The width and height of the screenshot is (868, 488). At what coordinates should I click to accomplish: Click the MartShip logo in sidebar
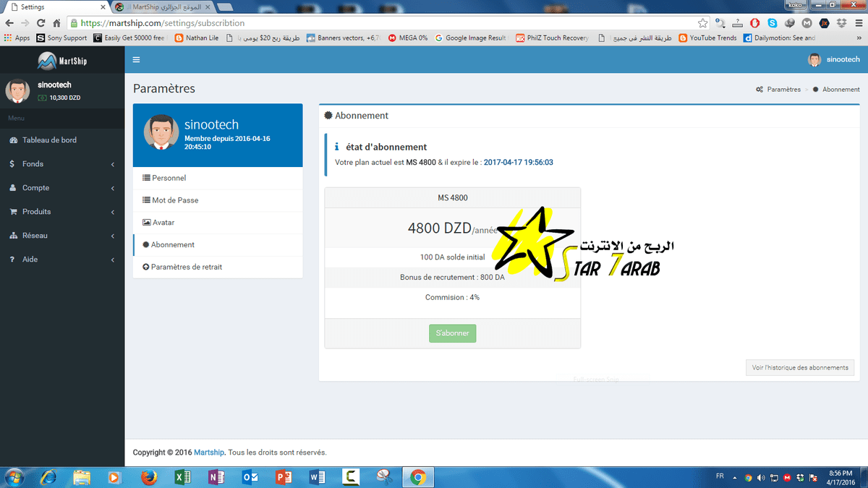(62, 60)
